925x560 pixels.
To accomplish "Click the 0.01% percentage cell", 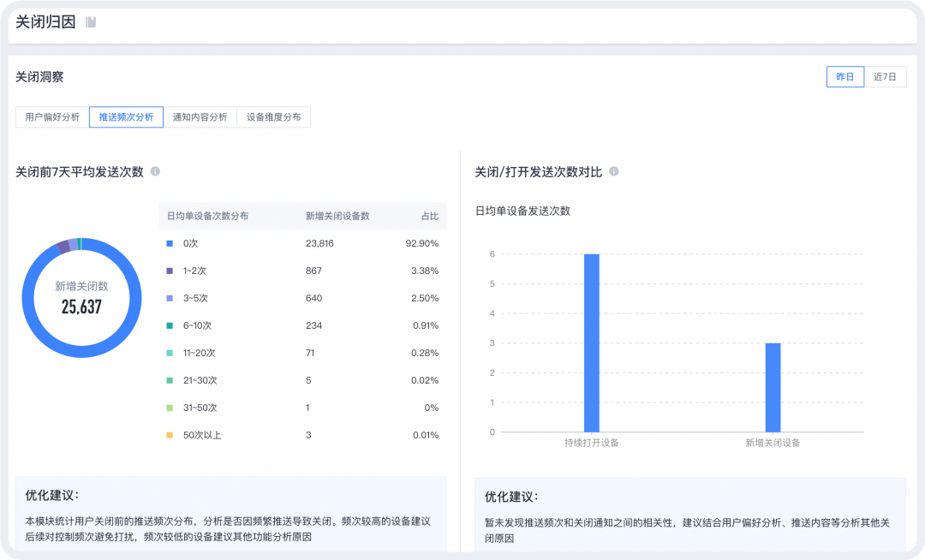I will point(426,435).
